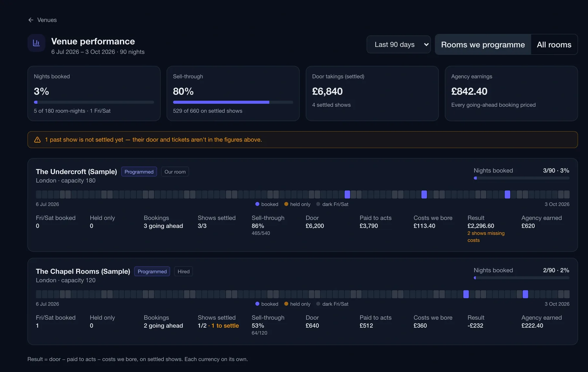This screenshot has height=372, width=588.
Task: Click the '2 shows missing costs' note
Action: pyautogui.click(x=486, y=237)
